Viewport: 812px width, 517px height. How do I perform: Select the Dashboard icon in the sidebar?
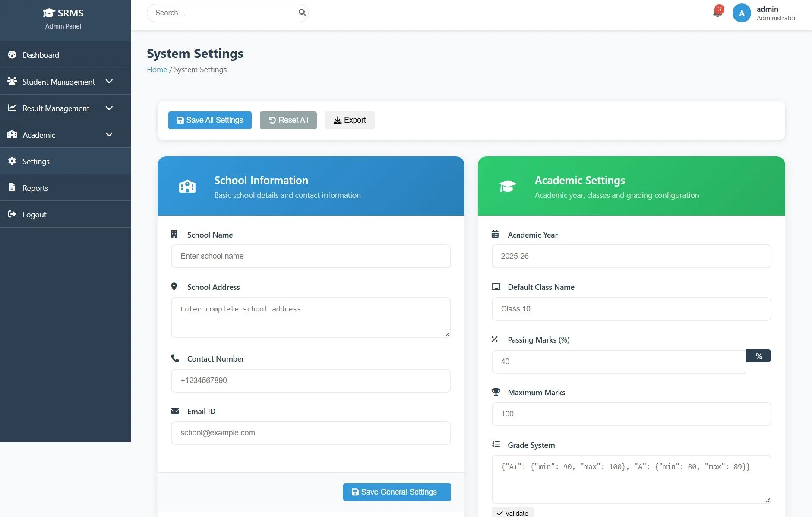[12, 55]
